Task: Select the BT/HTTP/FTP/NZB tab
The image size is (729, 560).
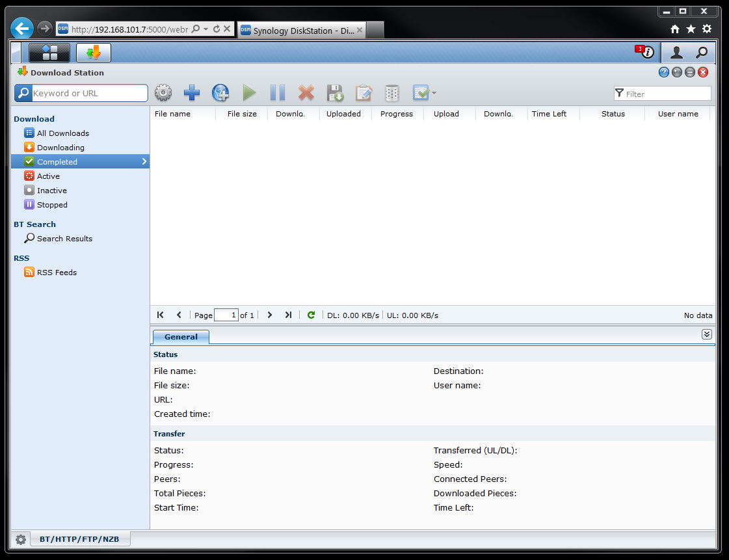Action: point(79,539)
